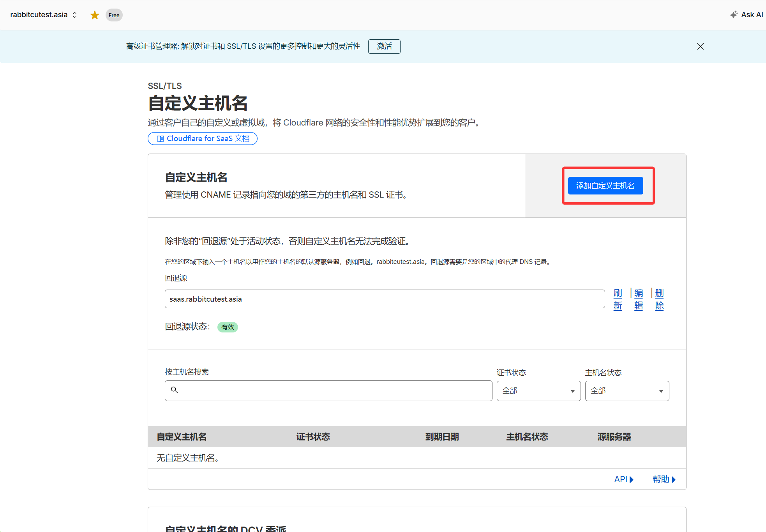Expand the 主机名状态 dropdown
The image size is (766, 532).
coord(627,391)
